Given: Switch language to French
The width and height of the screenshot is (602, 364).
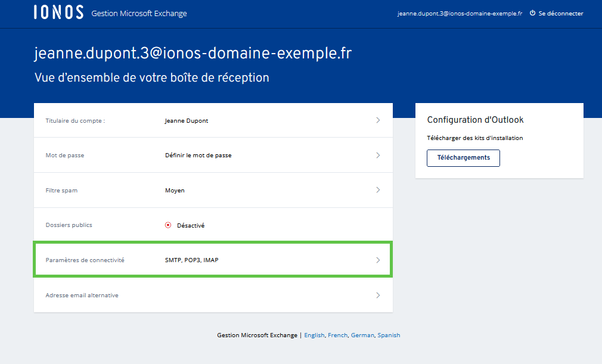Looking at the screenshot, I should 337,335.
